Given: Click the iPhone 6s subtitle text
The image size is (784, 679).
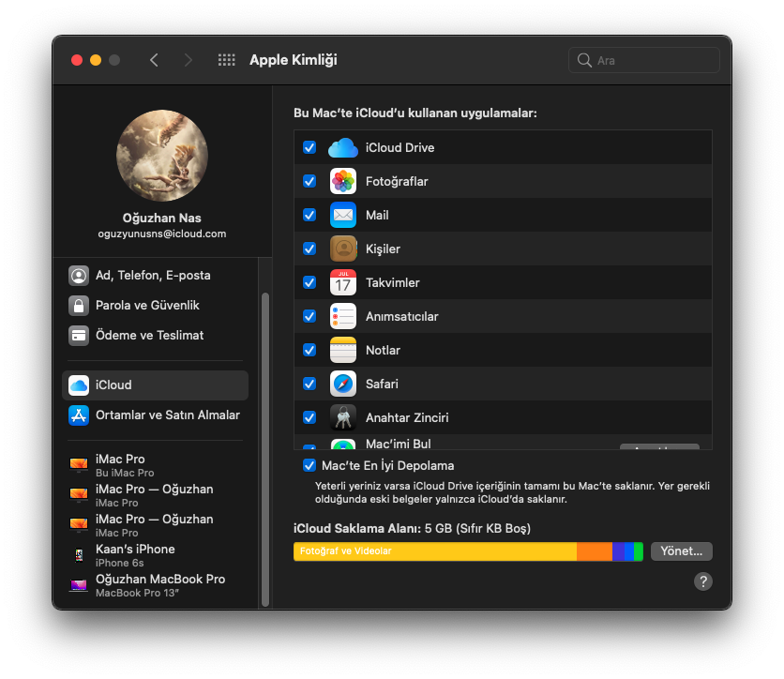Looking at the screenshot, I should (119, 563).
